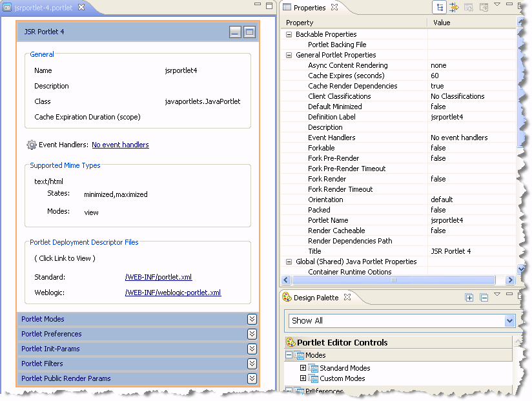Viewport: 532px width, 401px height.
Task: Minimize the Properties view pane
Action: pos(509,4)
